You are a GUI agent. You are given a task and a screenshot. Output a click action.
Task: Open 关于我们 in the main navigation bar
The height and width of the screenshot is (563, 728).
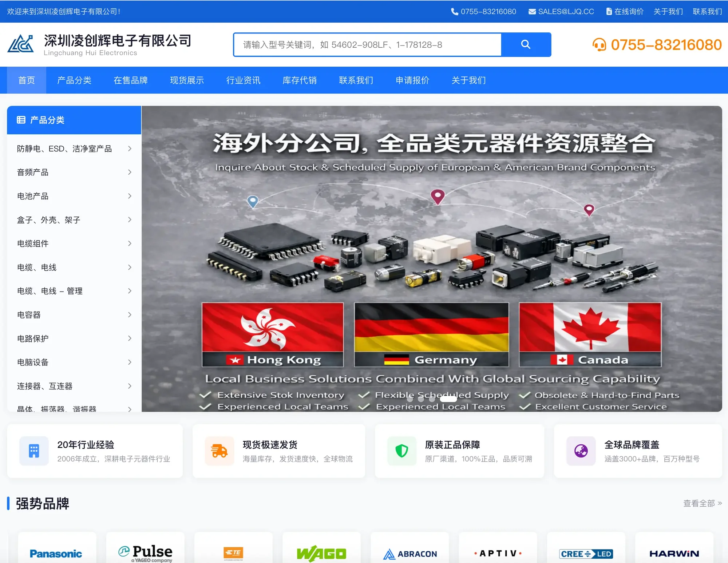click(469, 80)
